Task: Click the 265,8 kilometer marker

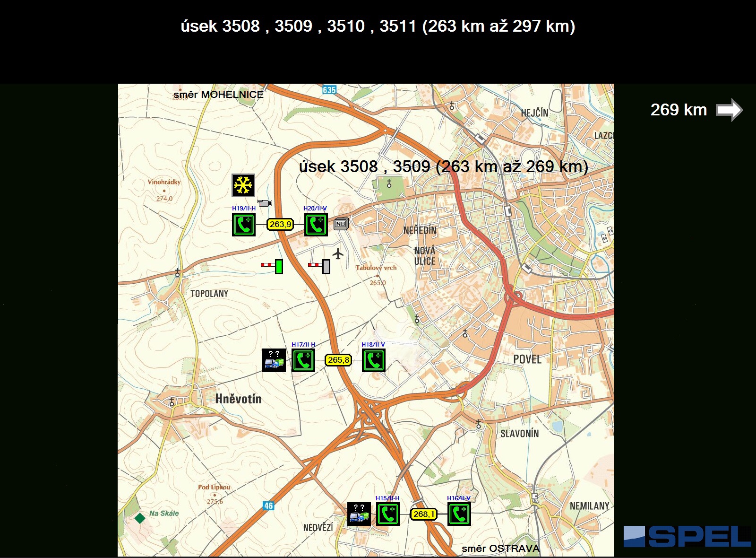Action: [x=338, y=360]
